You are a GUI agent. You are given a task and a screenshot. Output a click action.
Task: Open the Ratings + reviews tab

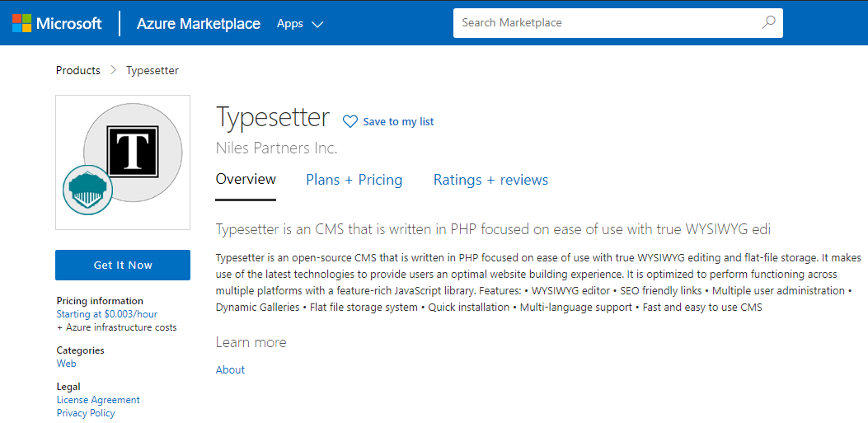(x=490, y=180)
